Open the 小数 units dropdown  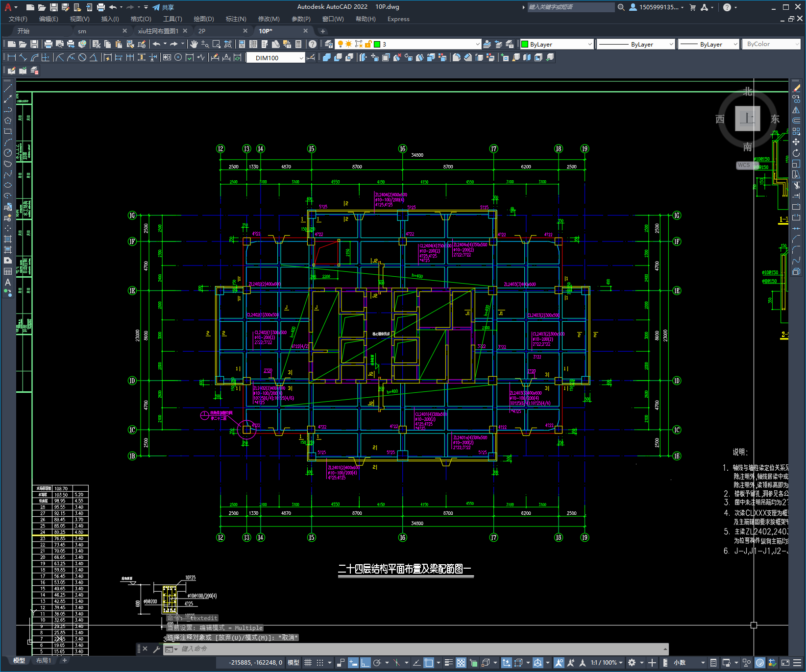[x=689, y=663]
